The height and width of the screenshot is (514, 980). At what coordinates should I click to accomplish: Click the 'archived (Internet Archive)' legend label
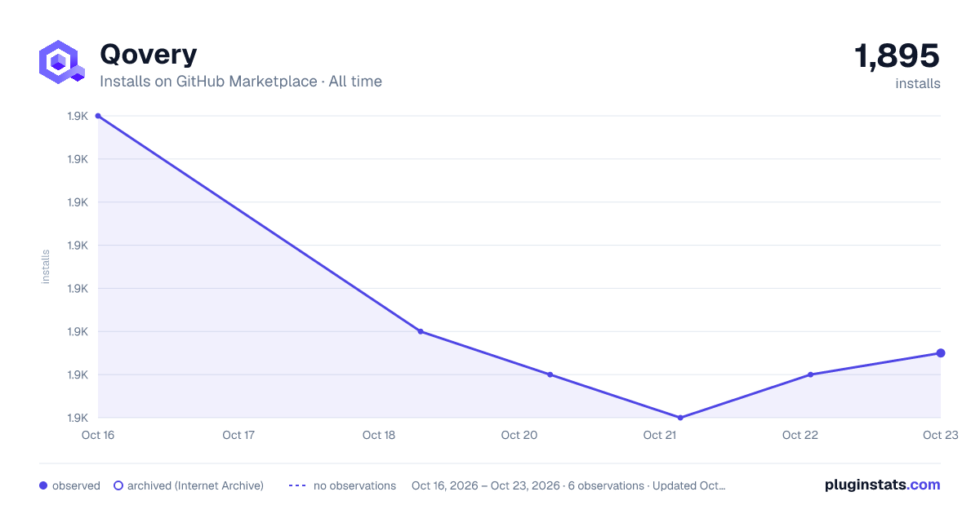195,485
